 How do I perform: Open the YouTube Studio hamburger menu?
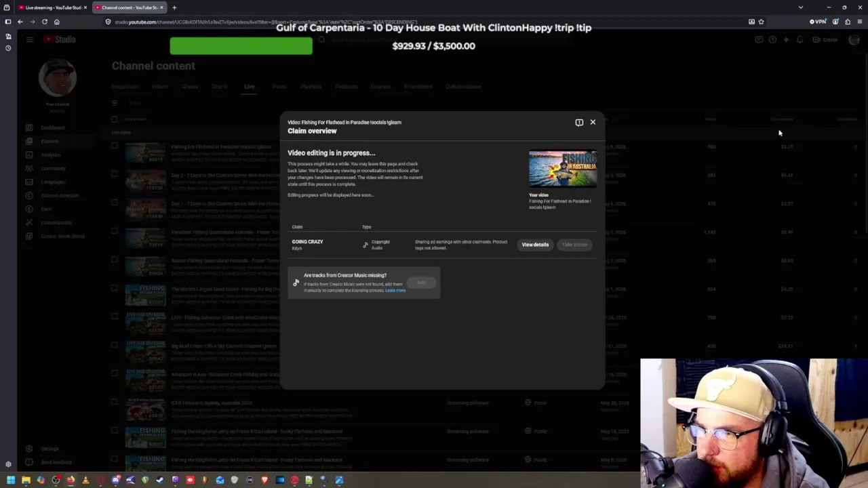[30, 39]
